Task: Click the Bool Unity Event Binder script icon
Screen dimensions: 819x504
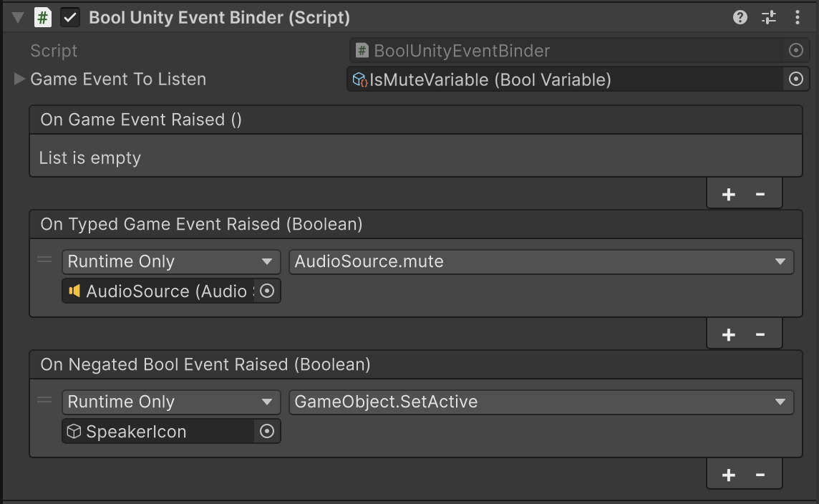Action: [42, 17]
